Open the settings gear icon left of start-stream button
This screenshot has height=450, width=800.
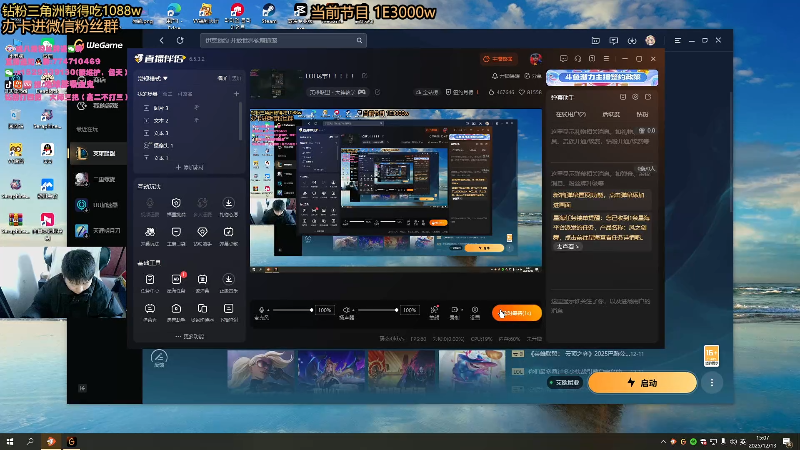click(x=475, y=310)
